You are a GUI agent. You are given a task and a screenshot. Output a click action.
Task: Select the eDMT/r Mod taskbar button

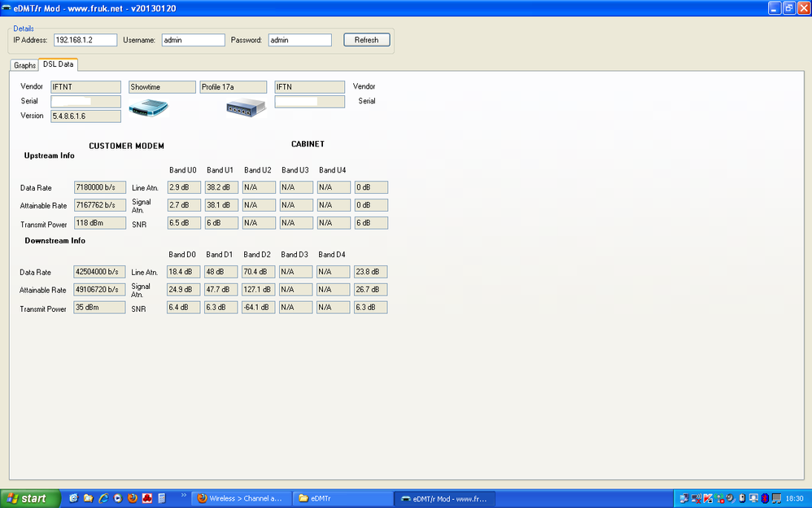click(444, 499)
